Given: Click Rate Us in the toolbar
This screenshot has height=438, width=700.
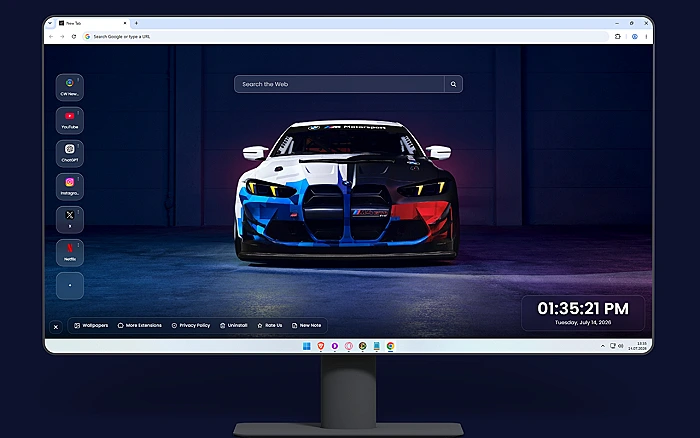Looking at the screenshot, I should 270,325.
